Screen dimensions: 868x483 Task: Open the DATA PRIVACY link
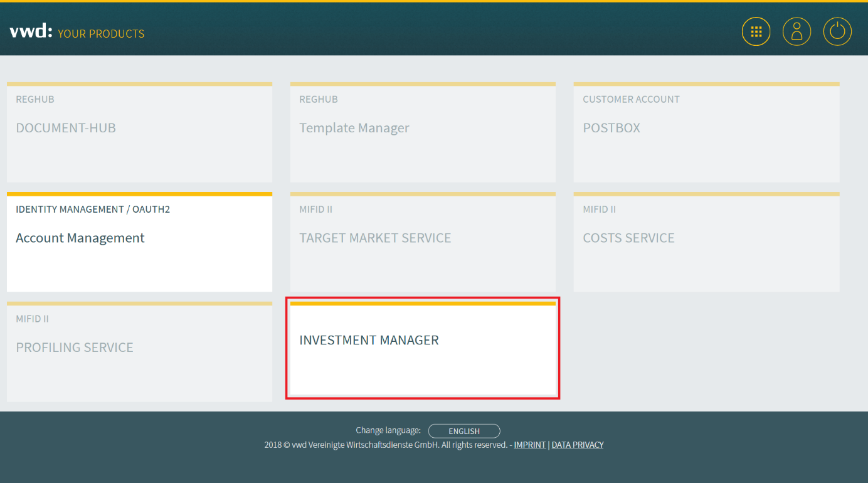[577, 445]
